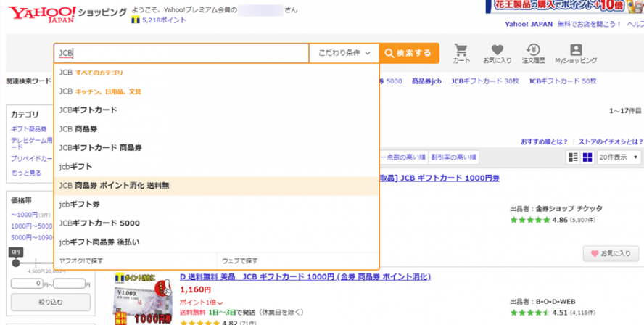
Task: Switch to grid view layout icon
Action: click(587, 157)
